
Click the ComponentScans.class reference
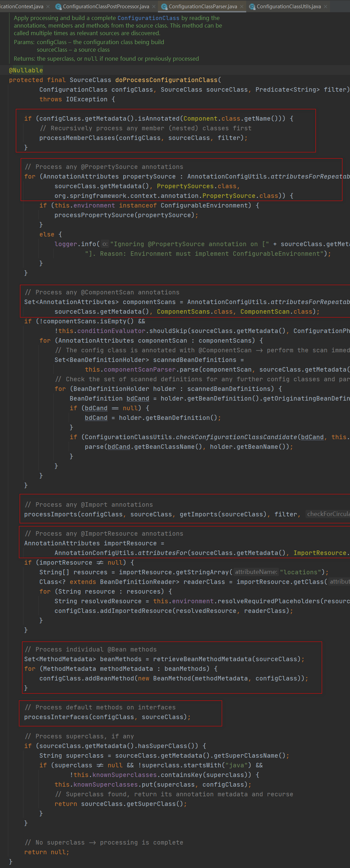(195, 312)
